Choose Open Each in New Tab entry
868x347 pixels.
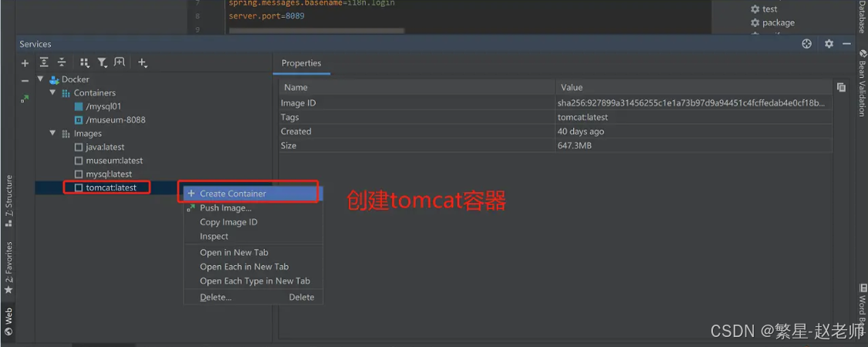[253, 267]
